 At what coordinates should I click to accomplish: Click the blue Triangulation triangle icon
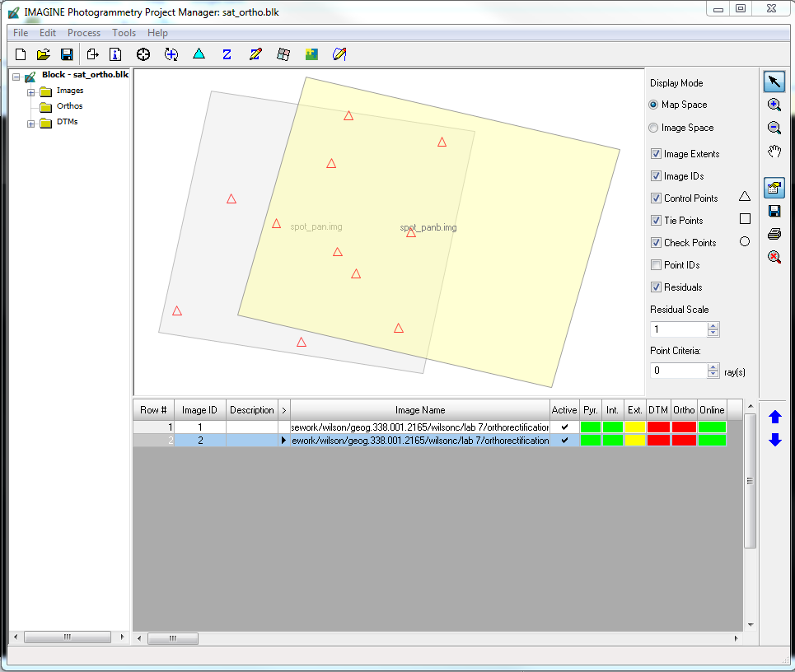(x=199, y=54)
